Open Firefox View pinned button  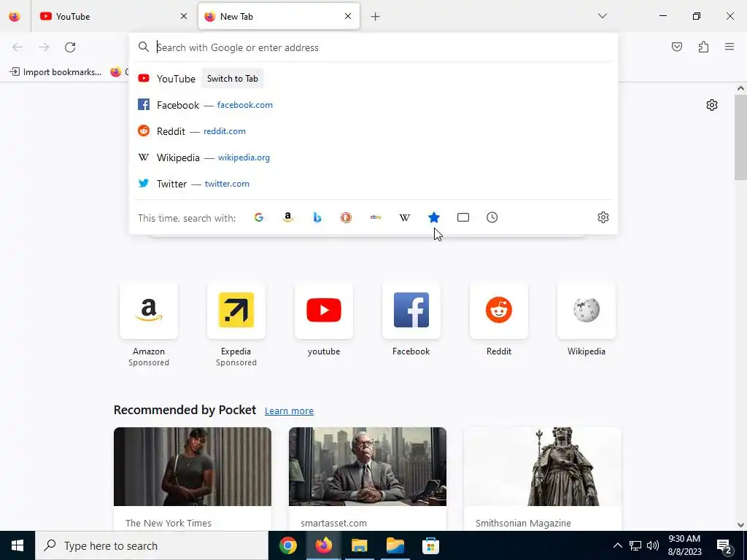coord(15,17)
